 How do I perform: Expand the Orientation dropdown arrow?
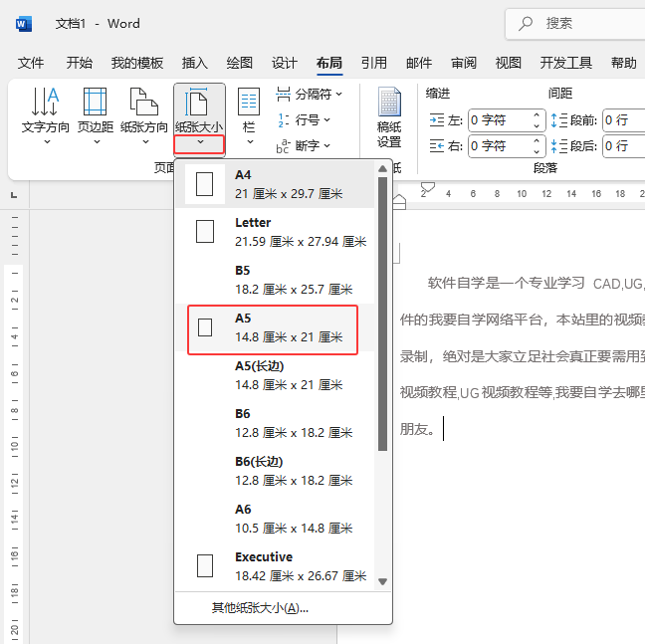145,142
